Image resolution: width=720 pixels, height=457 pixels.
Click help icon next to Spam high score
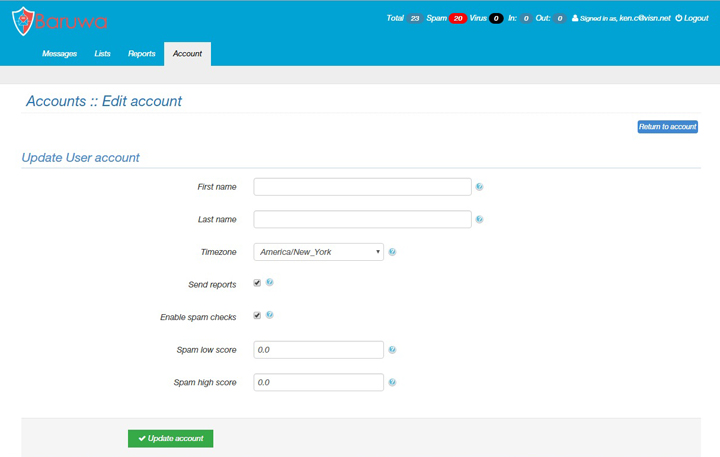point(392,382)
